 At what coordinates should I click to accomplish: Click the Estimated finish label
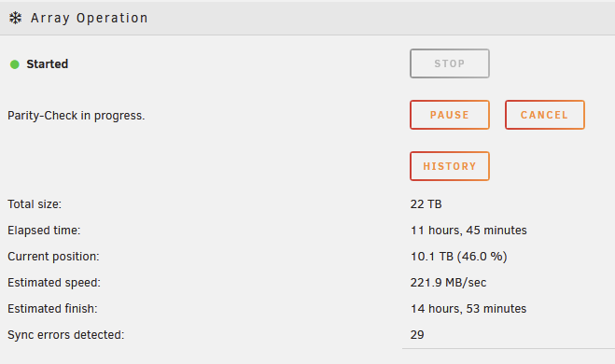(x=52, y=309)
